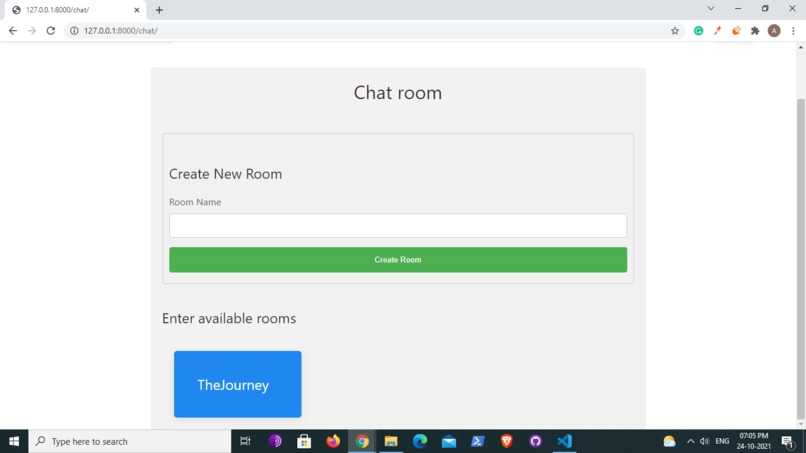Click the address bar URL
This screenshot has width=806, height=453.
point(120,31)
